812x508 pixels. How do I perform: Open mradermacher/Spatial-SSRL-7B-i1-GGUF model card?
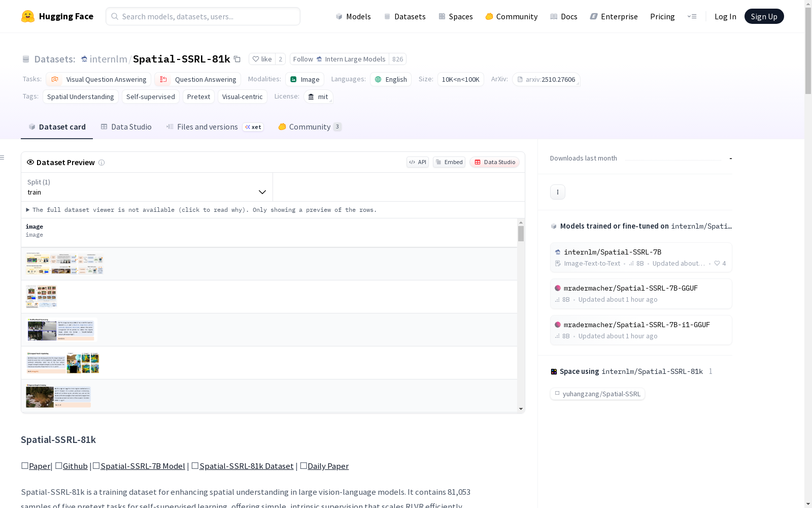coord(641,330)
